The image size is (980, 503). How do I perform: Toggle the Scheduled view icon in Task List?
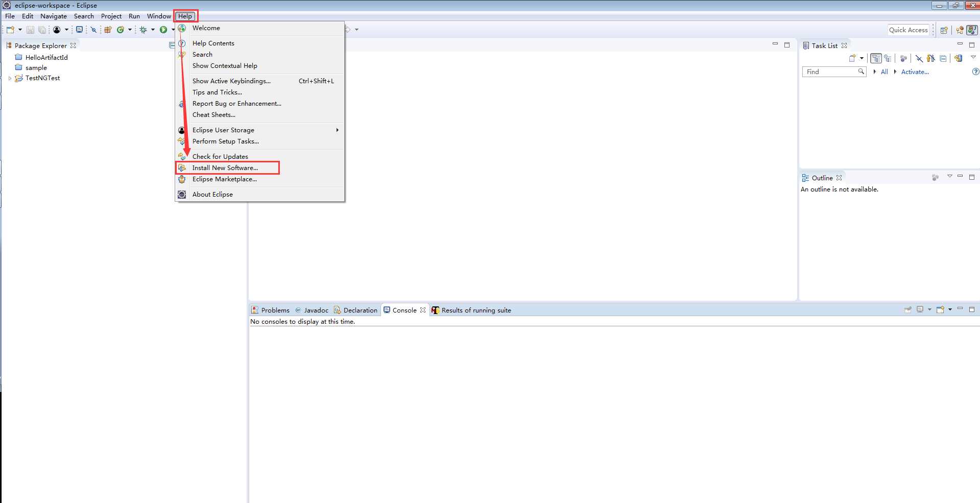pos(888,58)
